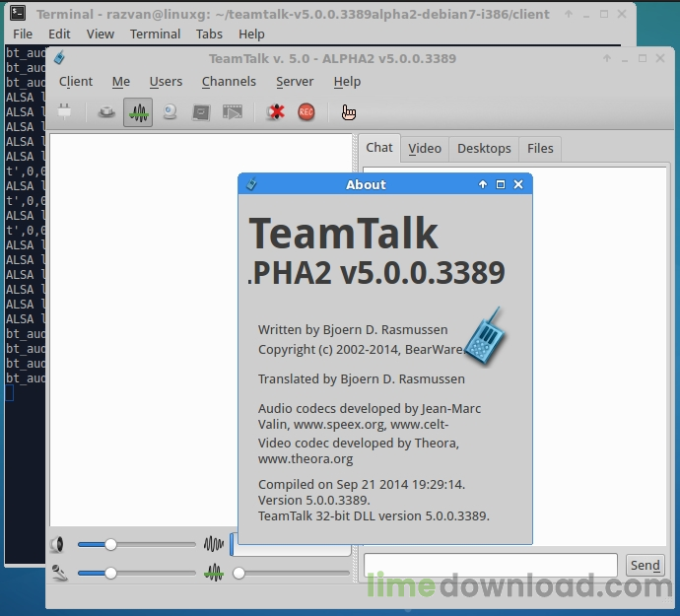
Task: Adjust the speaker volume slider
Action: pyautogui.click(x=111, y=544)
